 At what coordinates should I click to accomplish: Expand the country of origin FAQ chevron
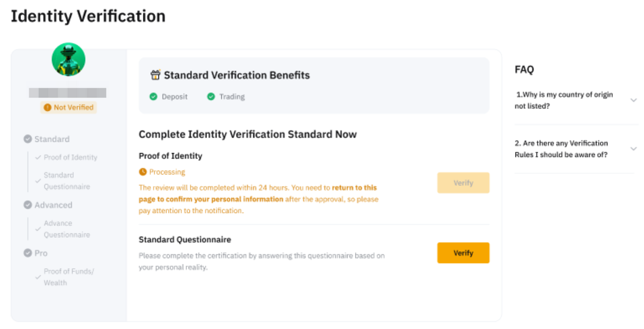coord(634,100)
